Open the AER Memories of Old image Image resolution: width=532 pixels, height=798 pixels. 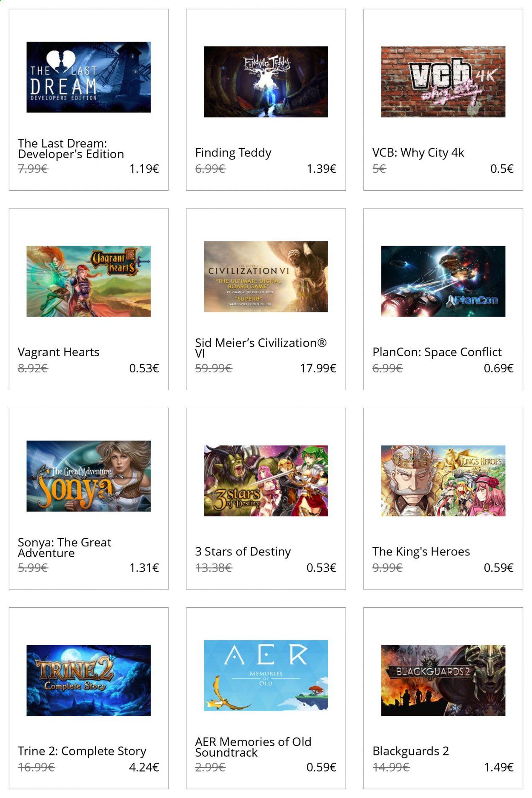coord(266,676)
